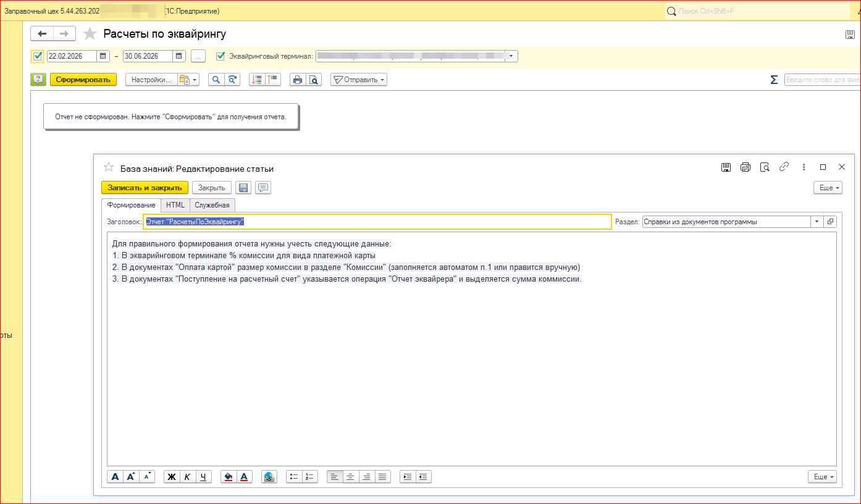Click the sigma sum icon
Screen dimensions: 861x504
[774, 80]
